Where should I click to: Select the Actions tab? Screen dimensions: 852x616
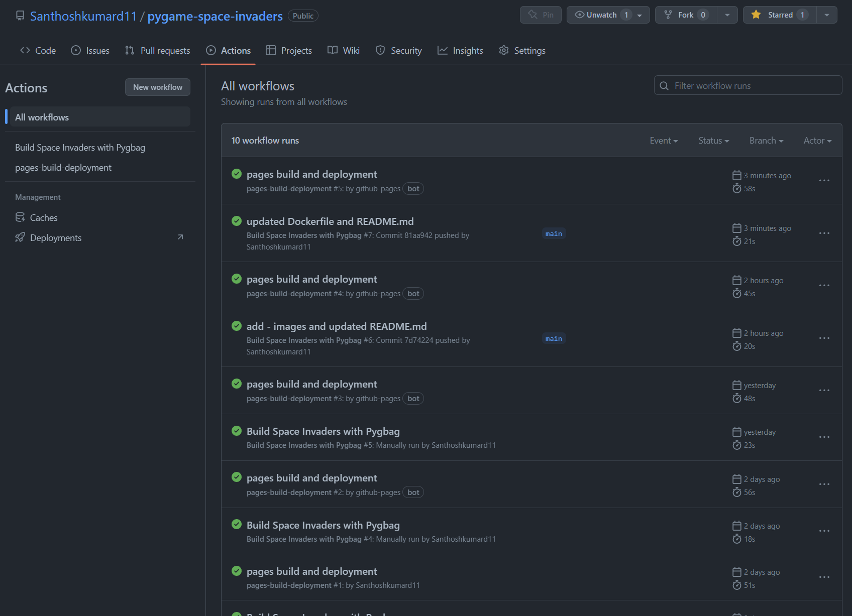229,50
